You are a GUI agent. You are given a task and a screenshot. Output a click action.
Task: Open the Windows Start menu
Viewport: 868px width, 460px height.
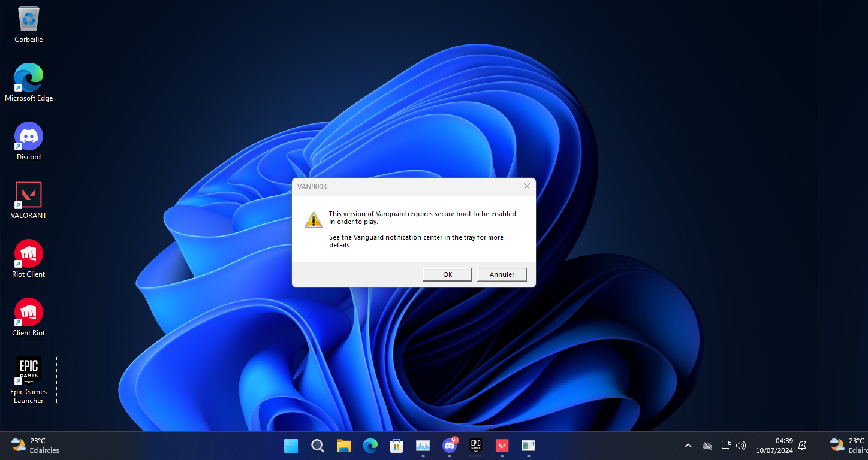click(291, 446)
